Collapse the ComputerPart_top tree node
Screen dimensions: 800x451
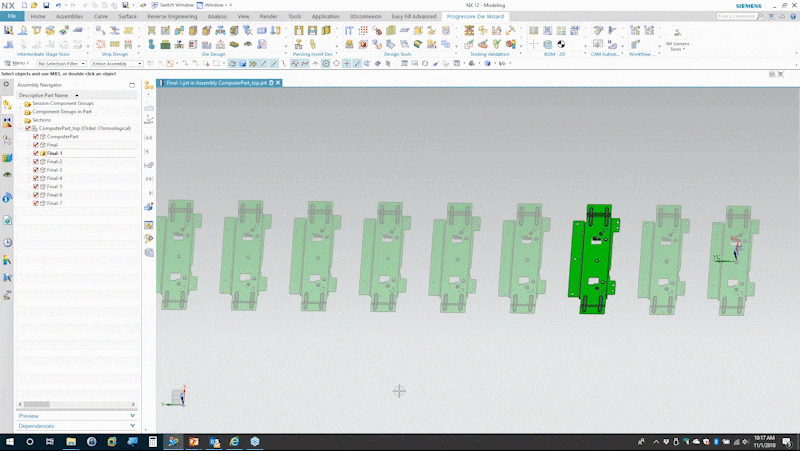21,129
